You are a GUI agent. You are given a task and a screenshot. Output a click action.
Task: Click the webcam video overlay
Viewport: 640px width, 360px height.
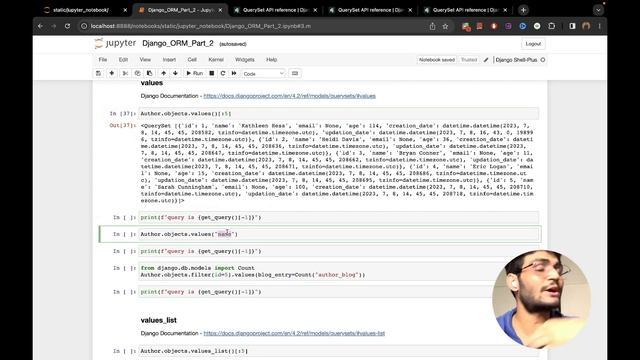541,299
